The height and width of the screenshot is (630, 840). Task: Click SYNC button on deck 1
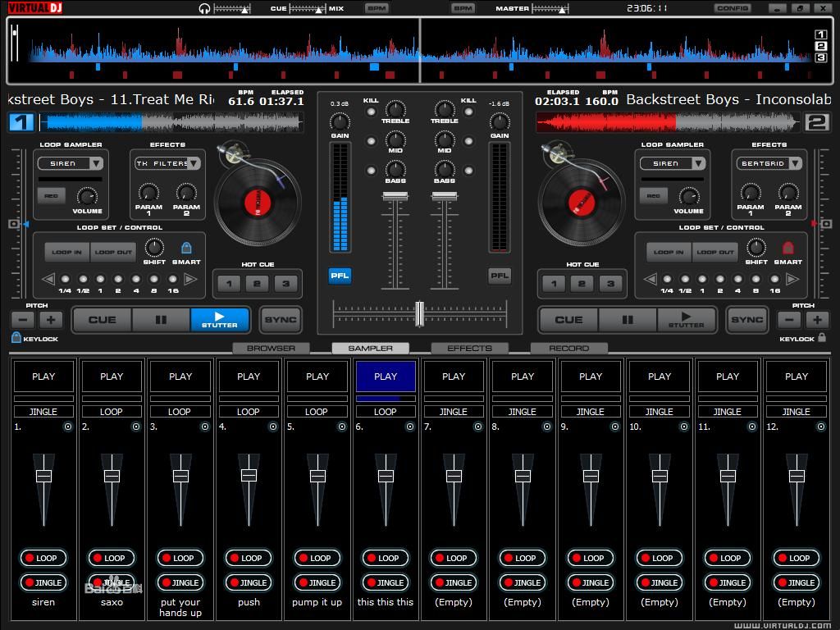[281, 320]
